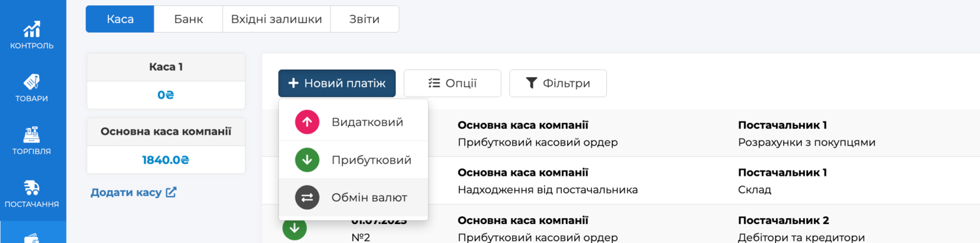Click the №2 document number
The image size is (980, 243).
(x=361, y=238)
